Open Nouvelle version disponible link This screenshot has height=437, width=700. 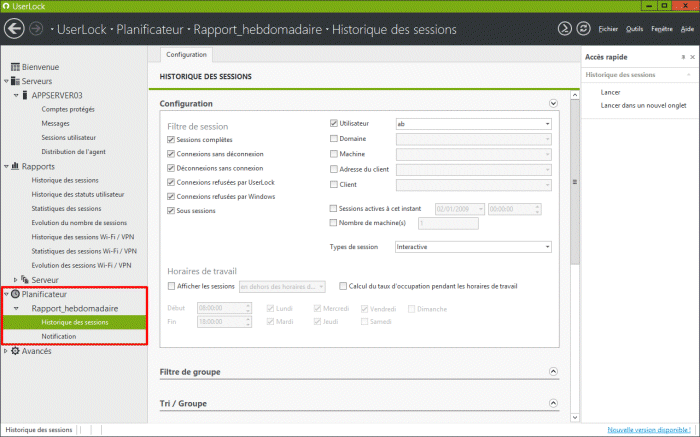click(x=649, y=430)
